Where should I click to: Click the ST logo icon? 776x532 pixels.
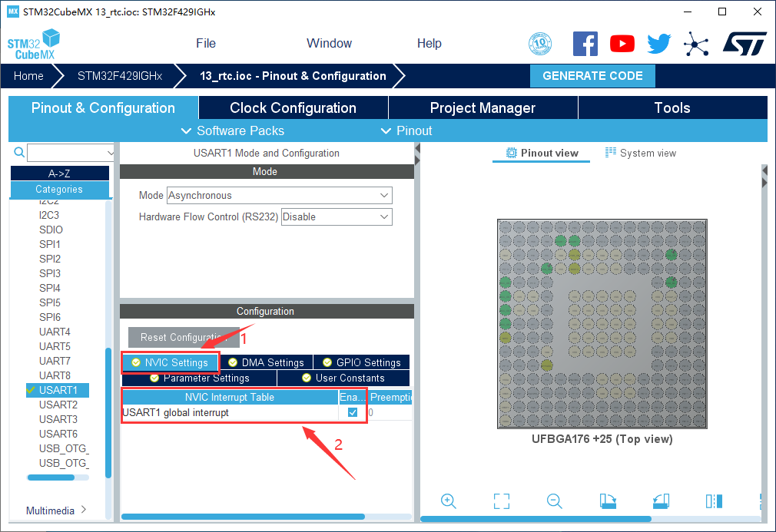[x=744, y=44]
